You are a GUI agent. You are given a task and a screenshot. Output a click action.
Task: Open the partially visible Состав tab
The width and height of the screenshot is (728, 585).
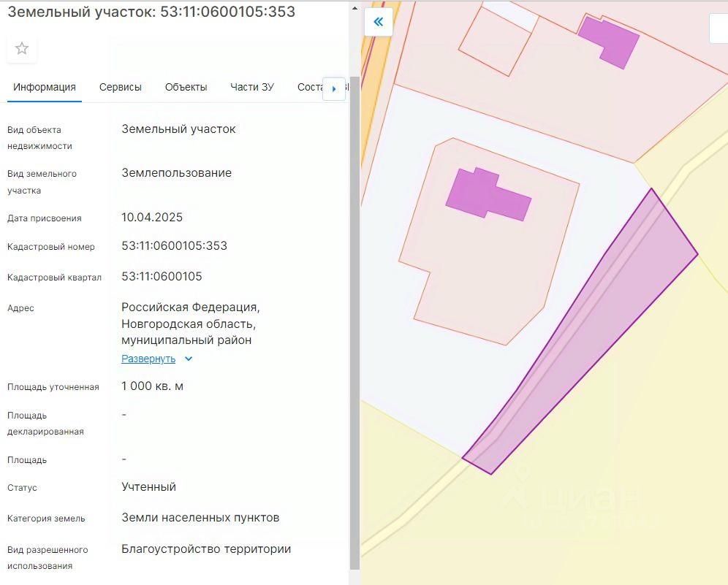click(x=310, y=87)
